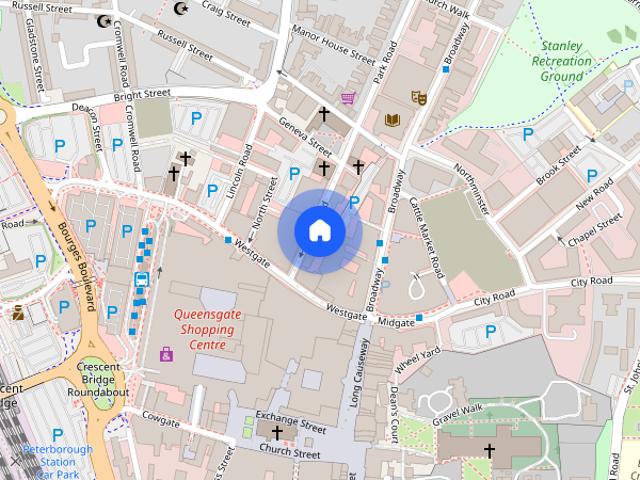The image size is (640, 480).
Task: Click the parking icon below City Road
Action: click(x=490, y=332)
